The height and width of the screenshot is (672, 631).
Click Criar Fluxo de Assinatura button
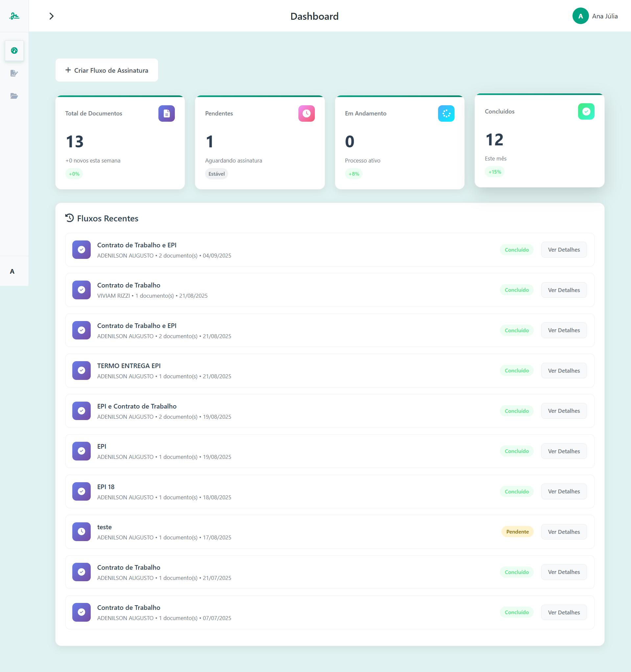(107, 70)
